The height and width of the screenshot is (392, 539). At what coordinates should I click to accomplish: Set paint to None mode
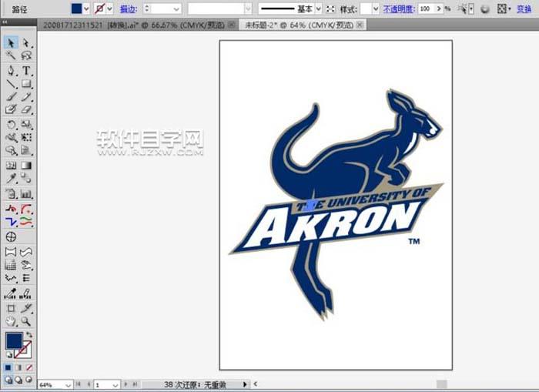point(28,367)
